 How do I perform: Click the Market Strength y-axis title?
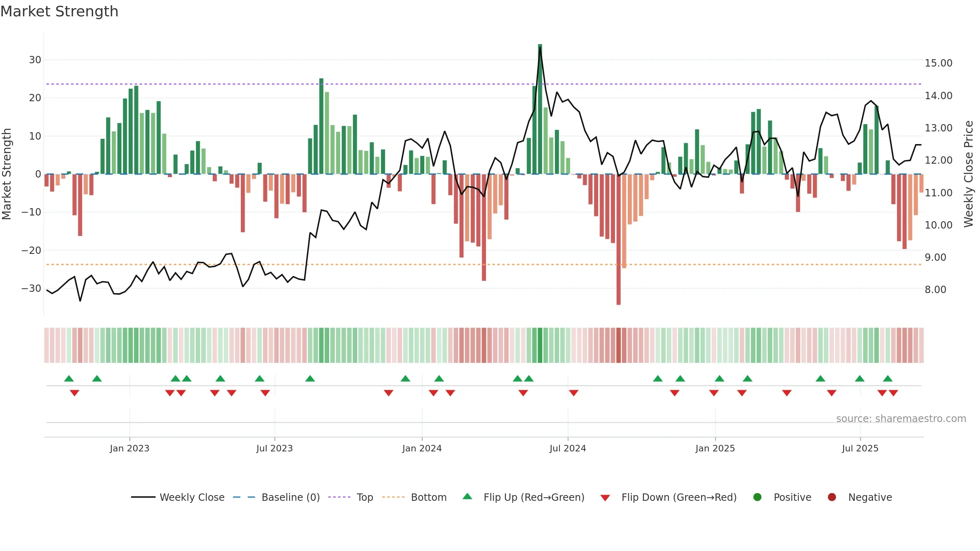[7, 174]
